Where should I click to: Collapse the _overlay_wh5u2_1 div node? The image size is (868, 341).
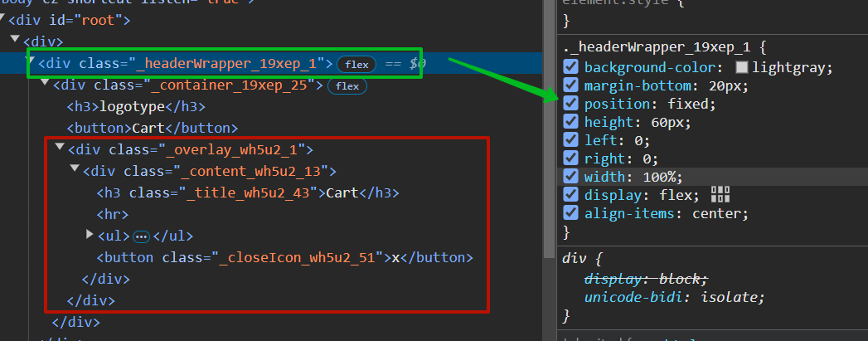(60, 148)
